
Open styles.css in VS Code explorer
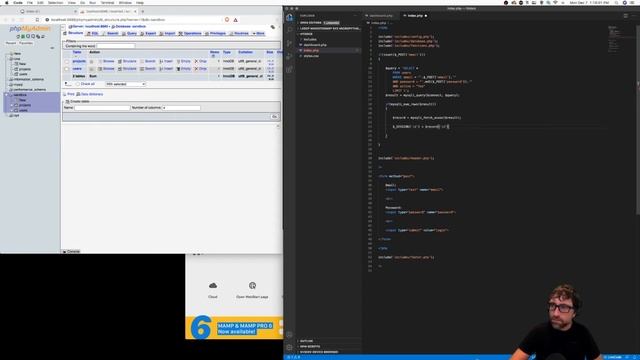click(311, 56)
